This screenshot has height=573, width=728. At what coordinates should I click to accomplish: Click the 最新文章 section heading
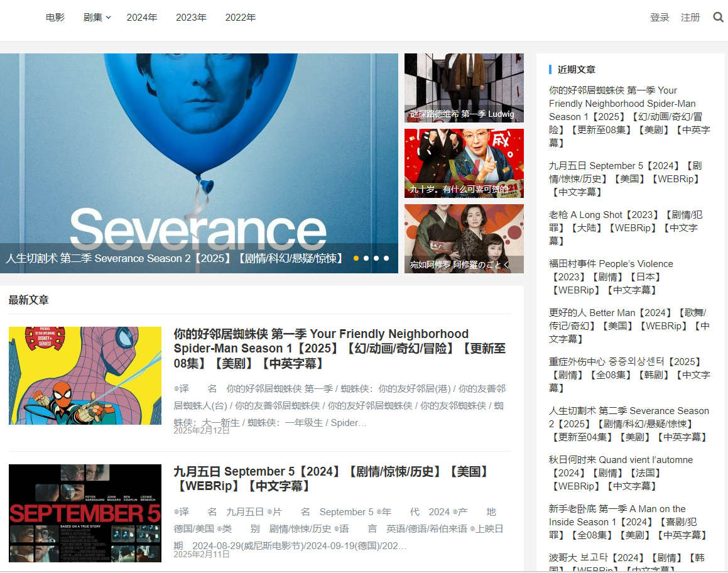(28, 300)
